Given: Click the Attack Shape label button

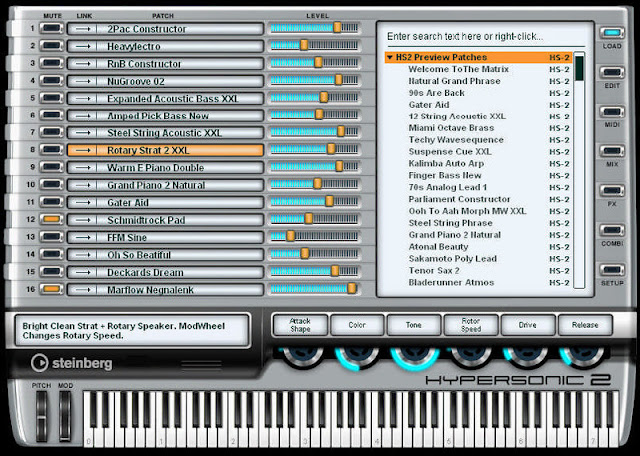Looking at the screenshot, I should pyautogui.click(x=300, y=325).
